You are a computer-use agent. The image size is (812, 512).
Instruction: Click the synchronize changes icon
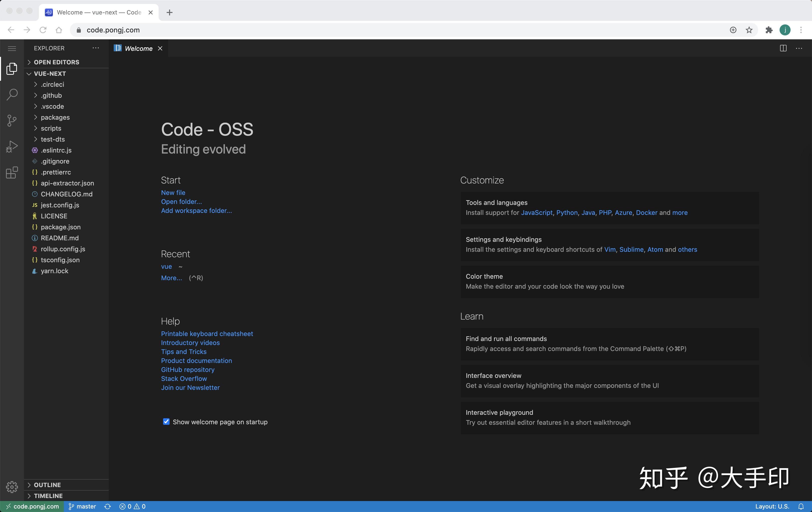click(x=107, y=506)
